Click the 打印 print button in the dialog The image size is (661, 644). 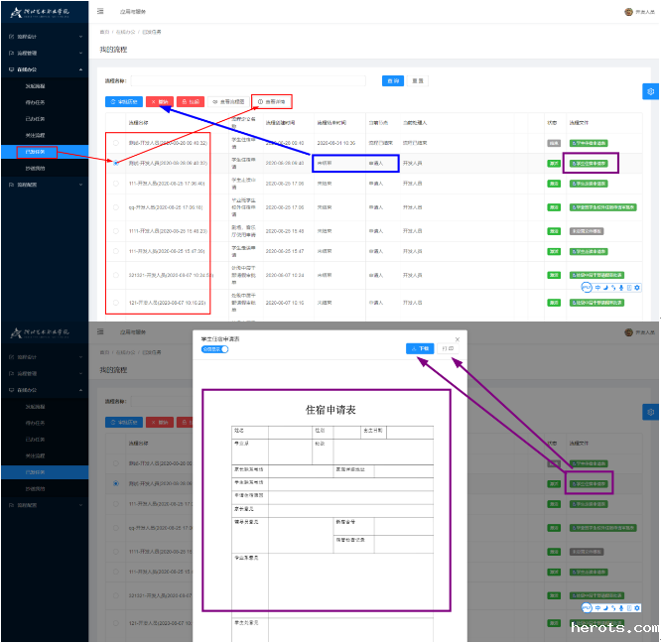pos(448,348)
